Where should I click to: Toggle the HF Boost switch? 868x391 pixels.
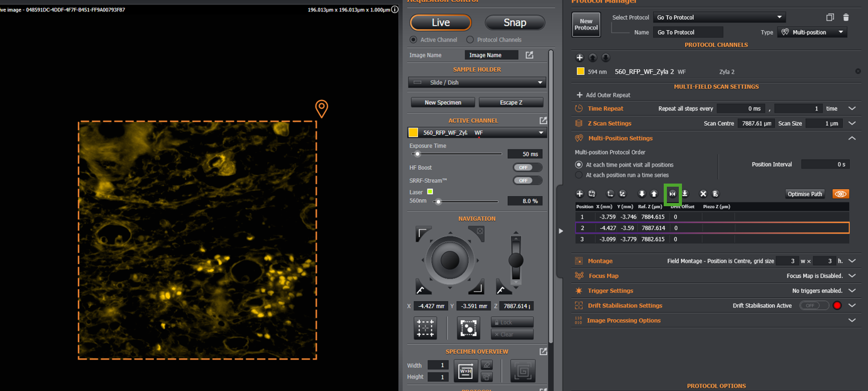pos(522,168)
